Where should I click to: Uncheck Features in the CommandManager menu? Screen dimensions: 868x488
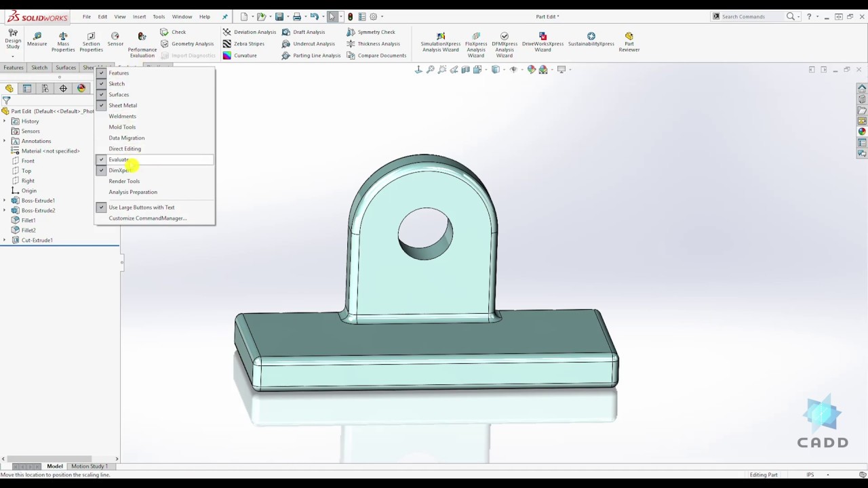(x=155, y=73)
